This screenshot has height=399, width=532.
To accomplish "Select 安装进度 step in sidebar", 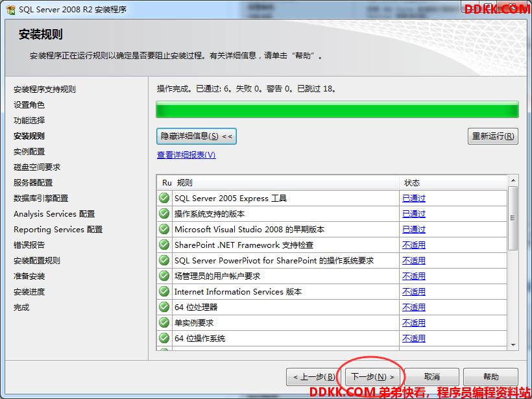I will click(29, 292).
